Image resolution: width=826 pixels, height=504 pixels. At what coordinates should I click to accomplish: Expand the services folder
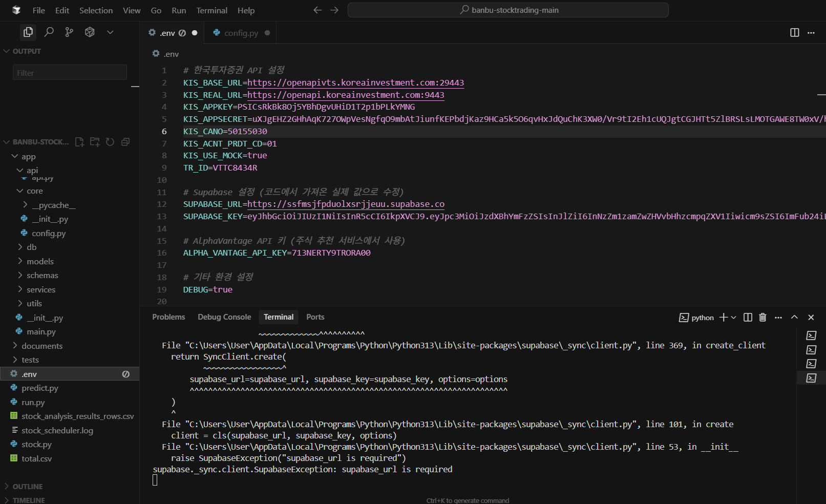pyautogui.click(x=41, y=290)
